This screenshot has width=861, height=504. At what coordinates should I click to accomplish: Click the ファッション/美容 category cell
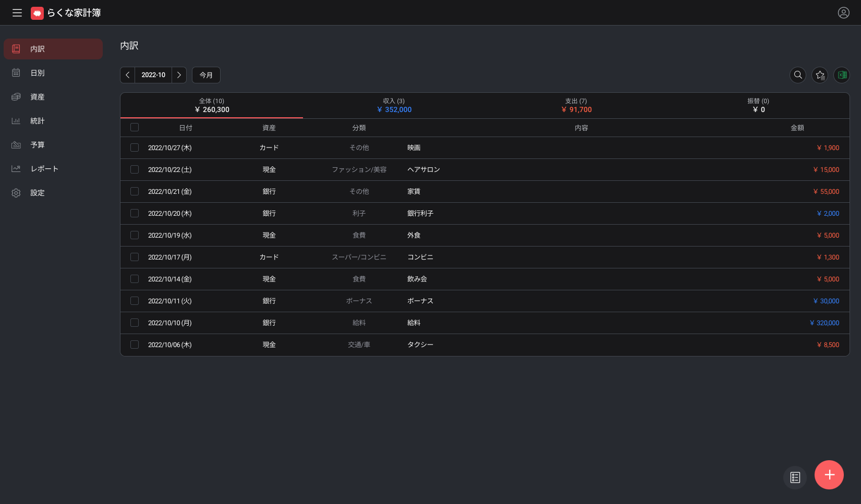[x=359, y=169]
